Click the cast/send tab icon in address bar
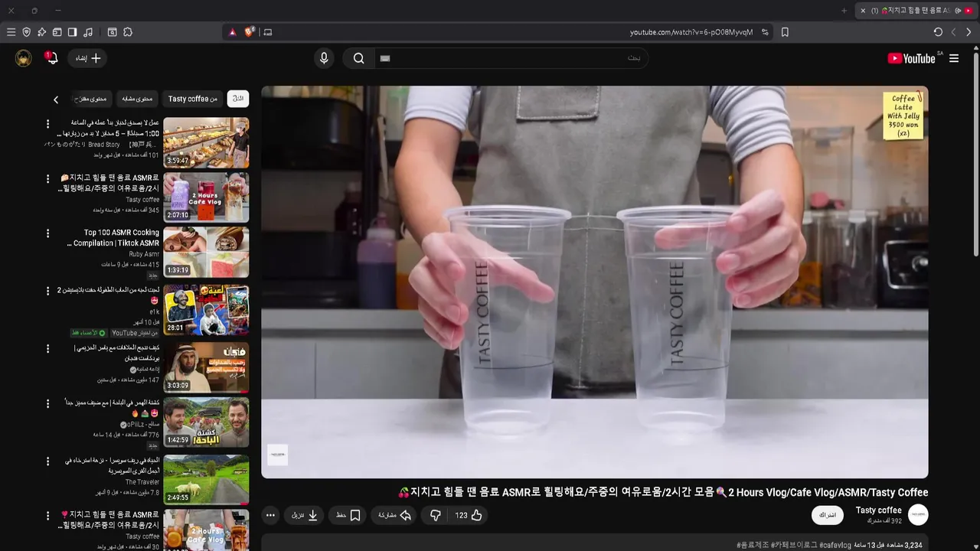980x551 pixels. pos(267,32)
